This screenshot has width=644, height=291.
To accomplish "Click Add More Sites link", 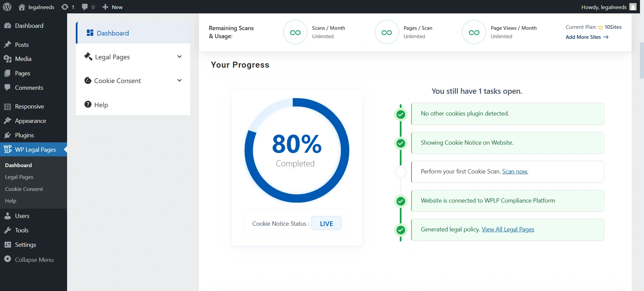I will tap(587, 37).
